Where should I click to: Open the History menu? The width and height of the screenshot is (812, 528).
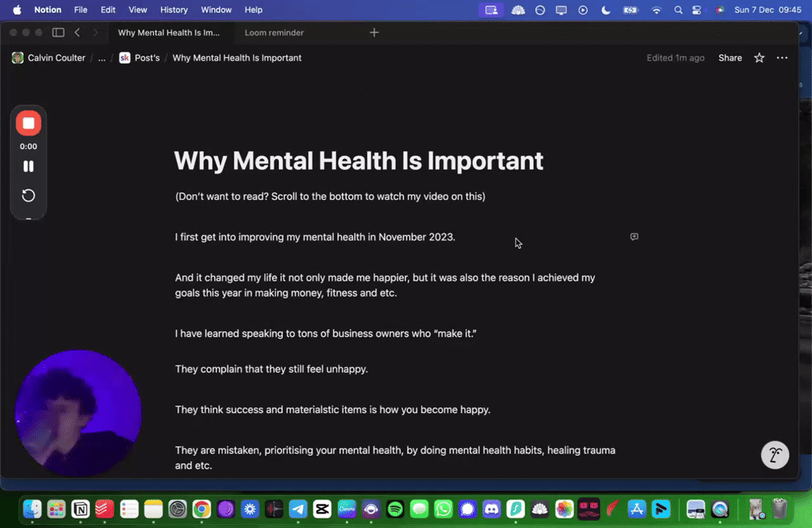pyautogui.click(x=174, y=10)
